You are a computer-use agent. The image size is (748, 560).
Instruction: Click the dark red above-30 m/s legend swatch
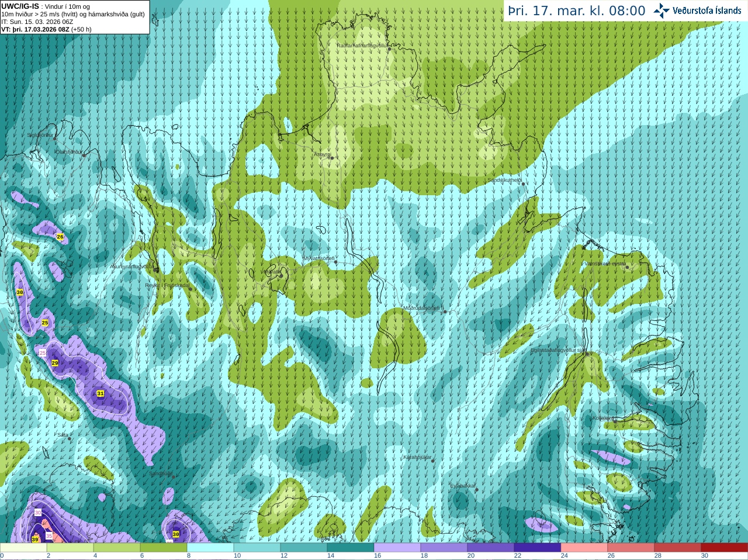(725, 548)
